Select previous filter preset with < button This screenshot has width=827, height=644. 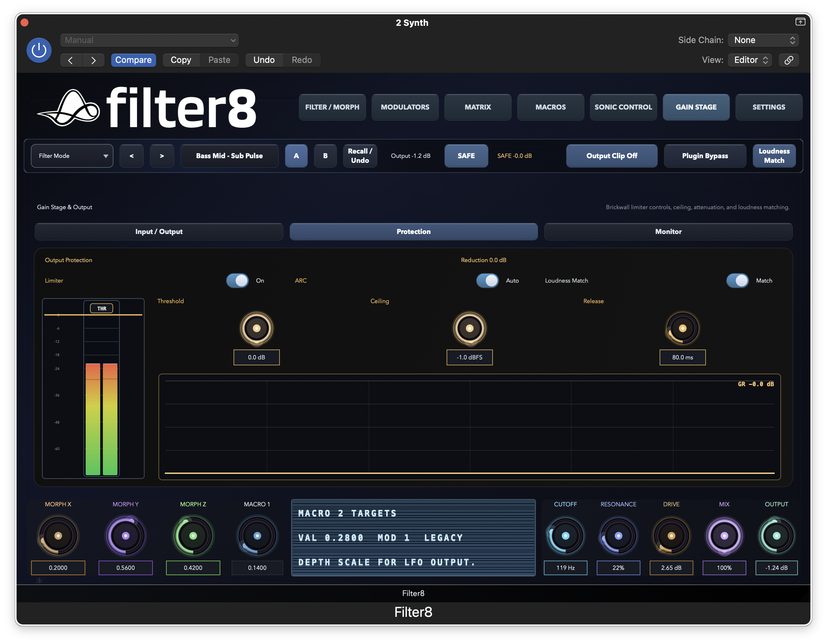[131, 156]
